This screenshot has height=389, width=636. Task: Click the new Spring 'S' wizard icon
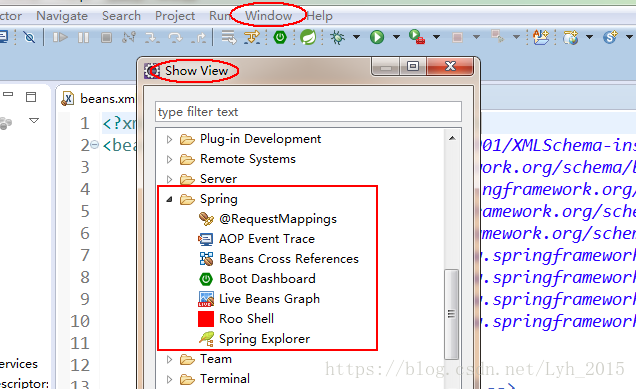tap(610, 37)
